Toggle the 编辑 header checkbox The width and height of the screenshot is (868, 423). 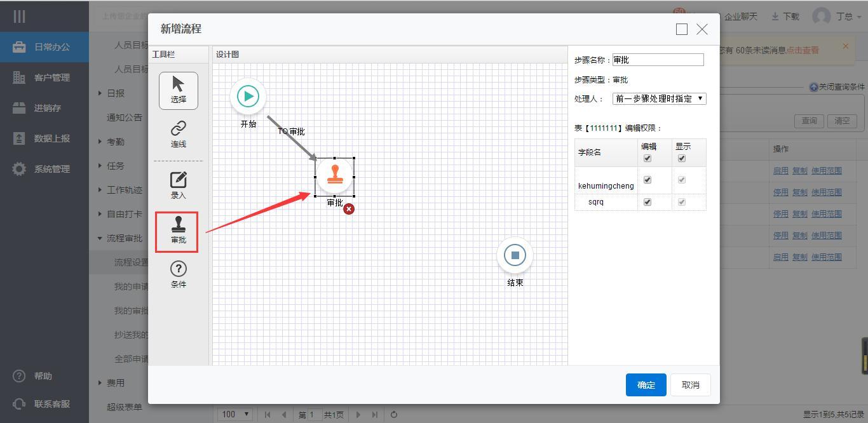click(x=648, y=158)
